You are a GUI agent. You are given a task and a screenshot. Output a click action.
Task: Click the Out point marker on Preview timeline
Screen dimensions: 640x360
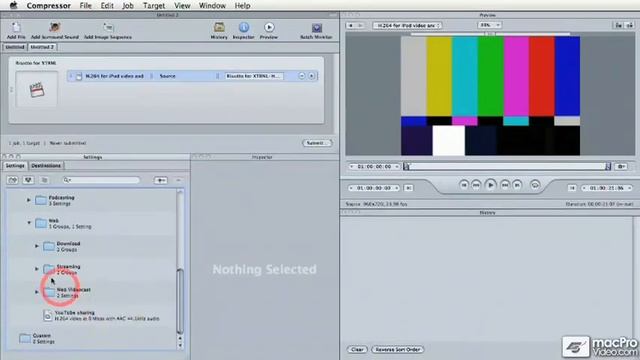click(608, 167)
